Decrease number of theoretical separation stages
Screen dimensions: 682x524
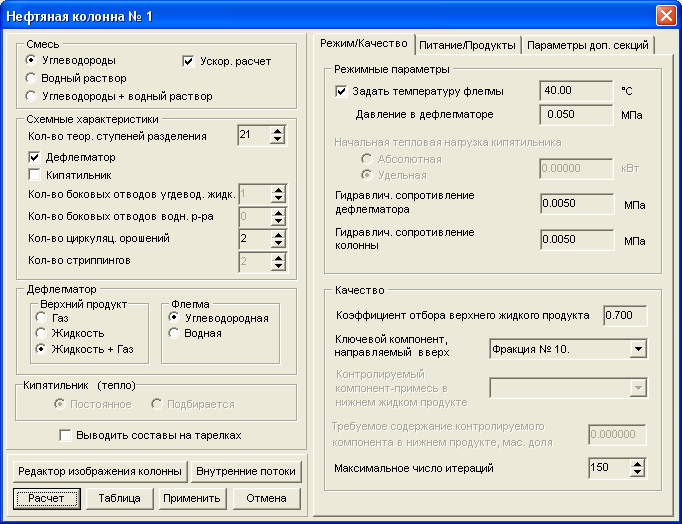(277, 139)
